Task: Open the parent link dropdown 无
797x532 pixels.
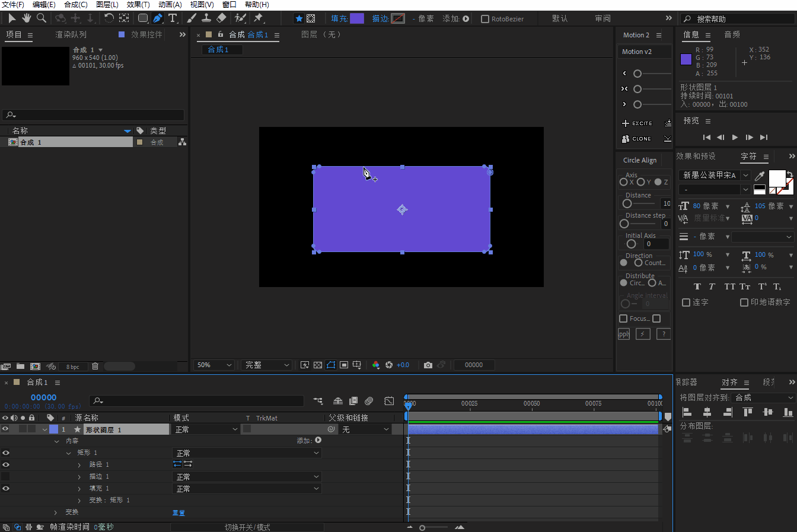Action: pyautogui.click(x=365, y=429)
